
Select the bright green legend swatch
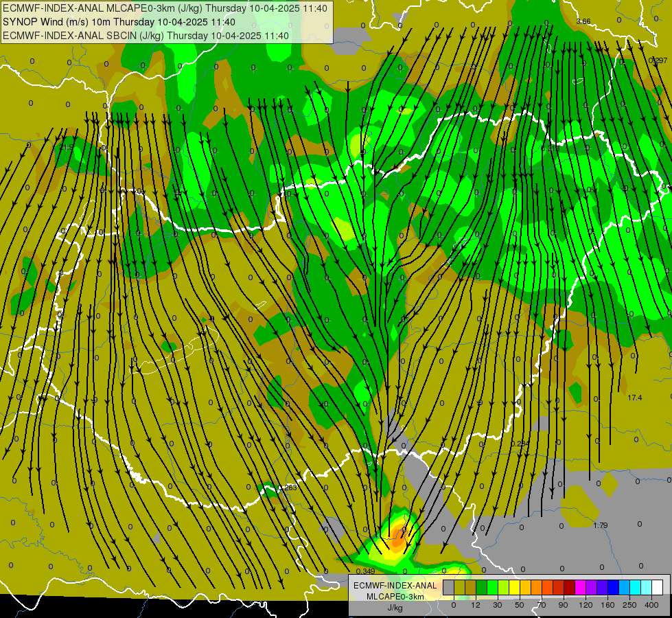point(492,588)
